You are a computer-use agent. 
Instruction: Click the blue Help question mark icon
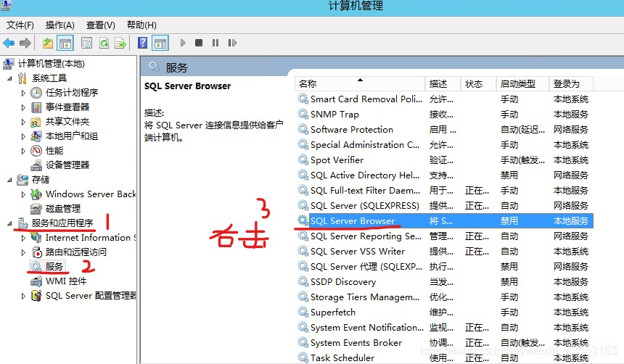(142, 43)
